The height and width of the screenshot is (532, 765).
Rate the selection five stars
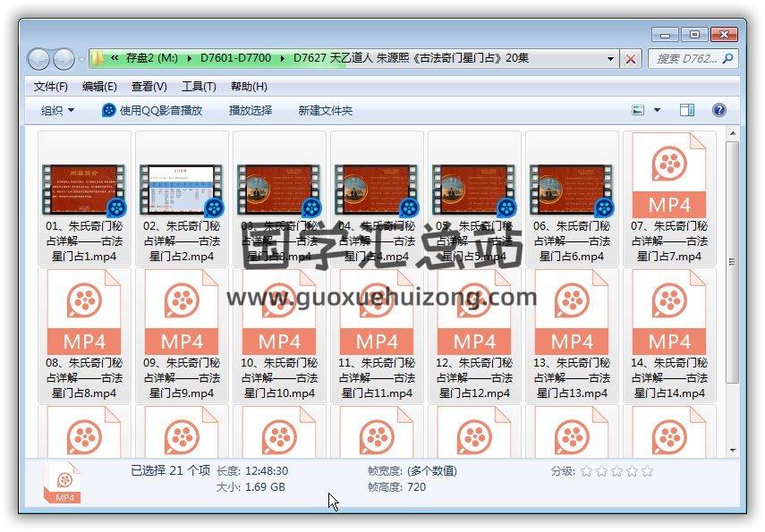click(647, 471)
